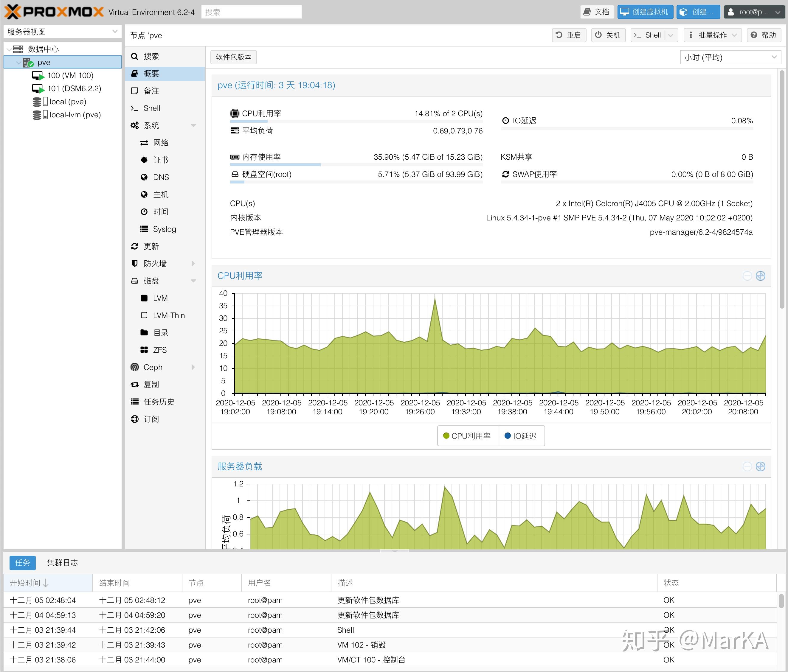Screen dimensions: 788x672
Task: Open 备注 notes menu item
Action: click(165, 91)
